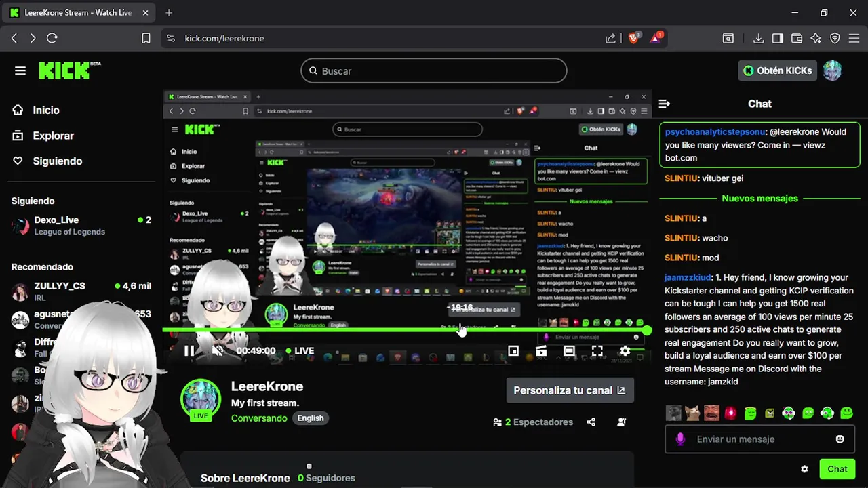Bookmark the page with bookmark icon
This screenshot has width=868, height=488.
[146, 39]
